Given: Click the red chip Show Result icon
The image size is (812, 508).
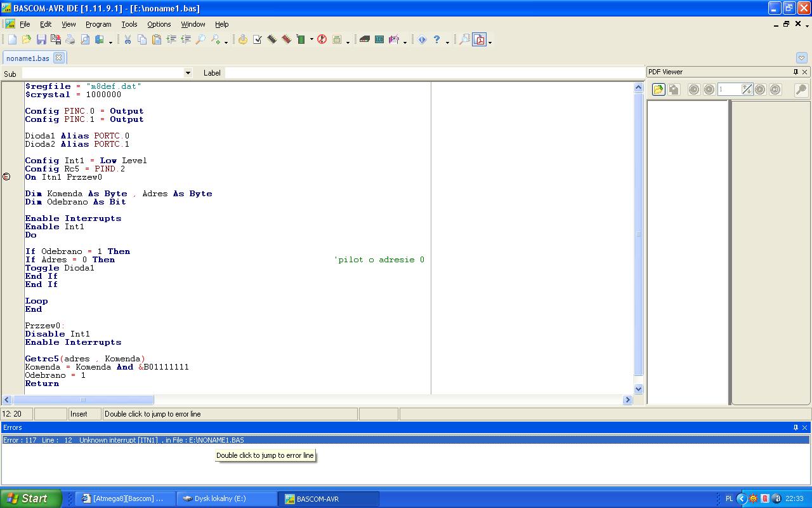Looking at the screenshot, I should click(287, 39).
